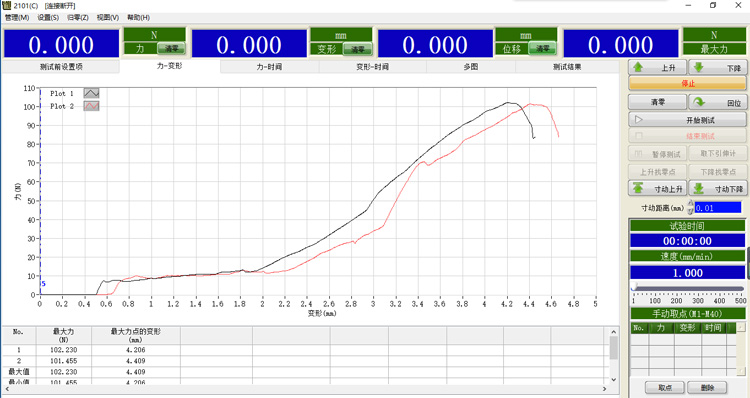Open the 设置(S) menu
750x398 pixels.
point(48,18)
